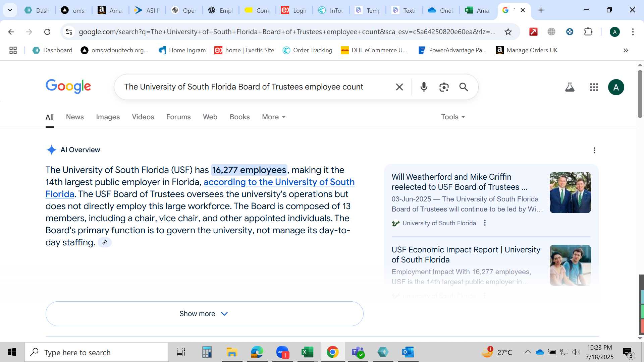Image resolution: width=644 pixels, height=362 pixels.
Task: Click the browser address bar URL
Action: point(287,32)
